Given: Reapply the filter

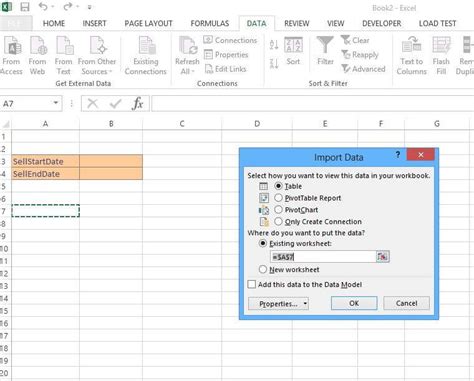Looking at the screenshot, I should [x=360, y=54].
